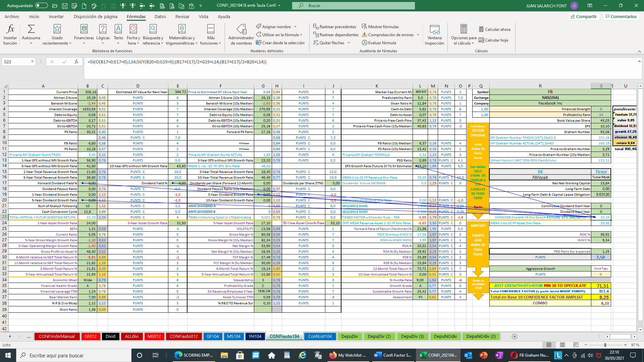The image size is (644, 362).
Task: Click the fx insert function button in formula bar
Action: coord(76,62)
